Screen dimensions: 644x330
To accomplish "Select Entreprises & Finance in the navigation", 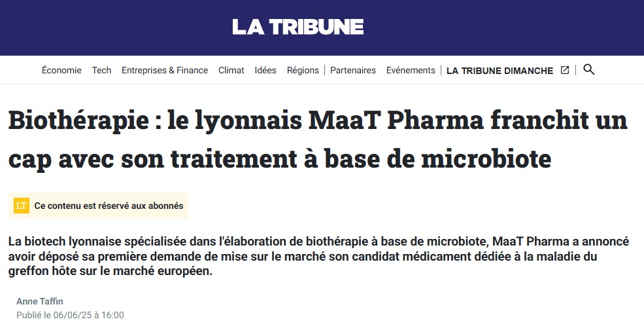I will (x=165, y=70).
